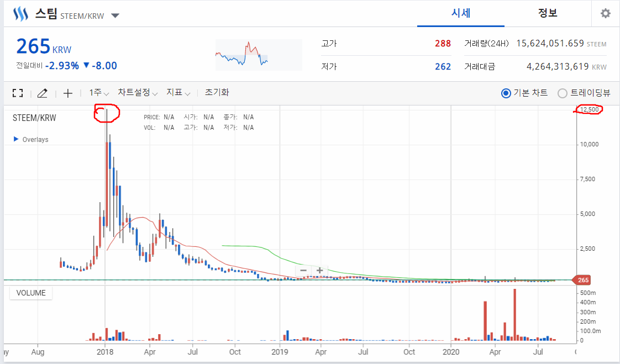Viewport: 620px width, 364px height.
Task: Click the 265 KRW price text
Action: point(44,46)
